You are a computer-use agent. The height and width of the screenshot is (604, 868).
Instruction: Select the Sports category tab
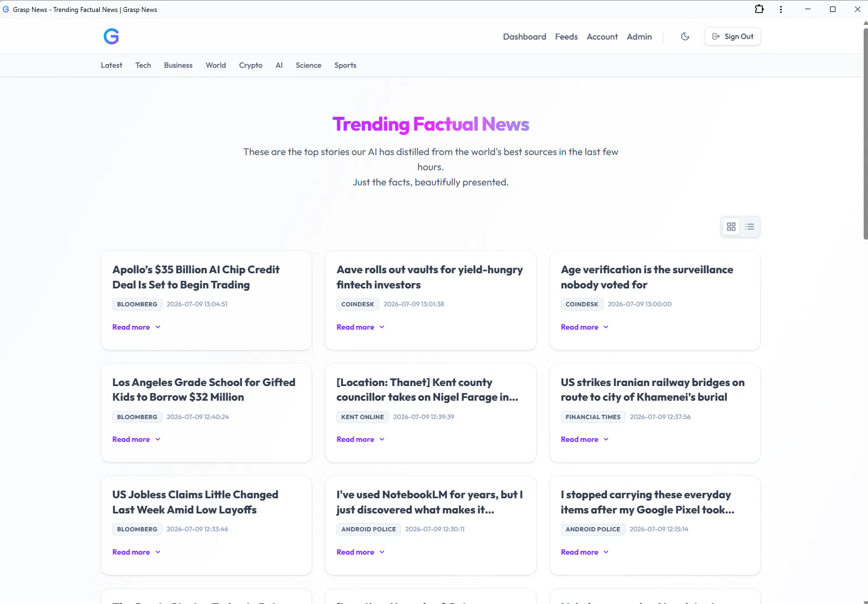click(x=345, y=65)
